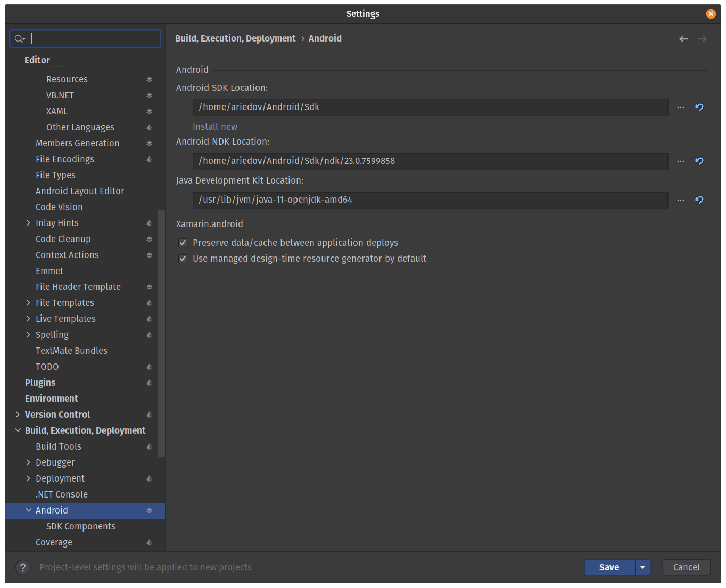The image size is (726, 588).
Task: Click layer icon beside Code Cleanup
Action: coord(150,239)
